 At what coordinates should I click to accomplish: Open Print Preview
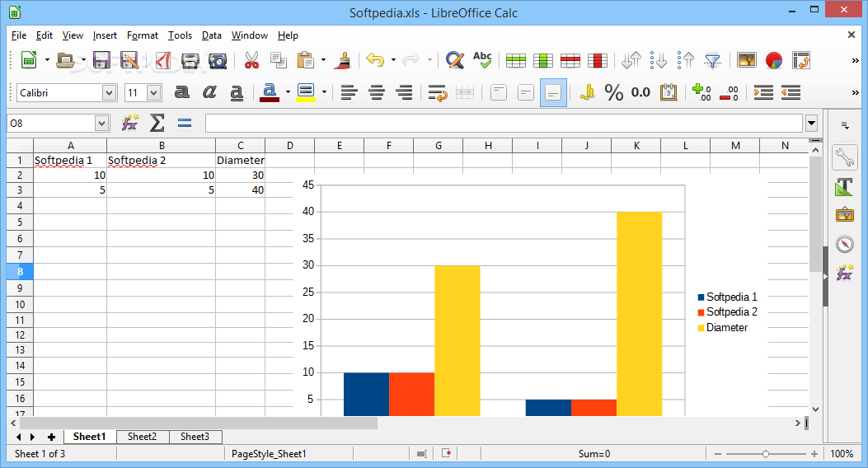[218, 60]
